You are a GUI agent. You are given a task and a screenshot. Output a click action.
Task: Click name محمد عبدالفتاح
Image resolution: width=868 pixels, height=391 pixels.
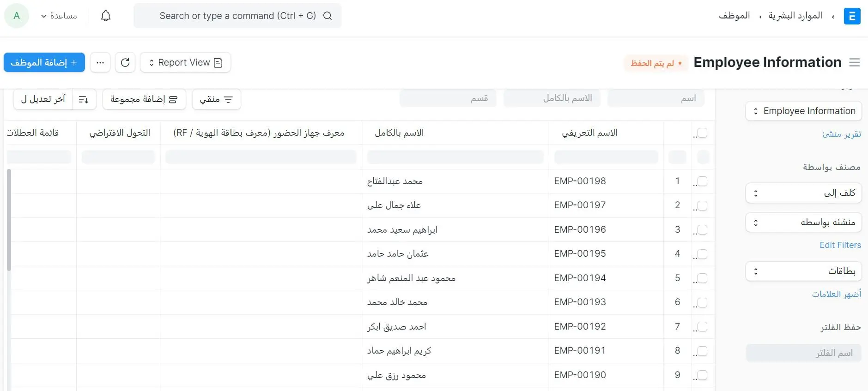[395, 181]
